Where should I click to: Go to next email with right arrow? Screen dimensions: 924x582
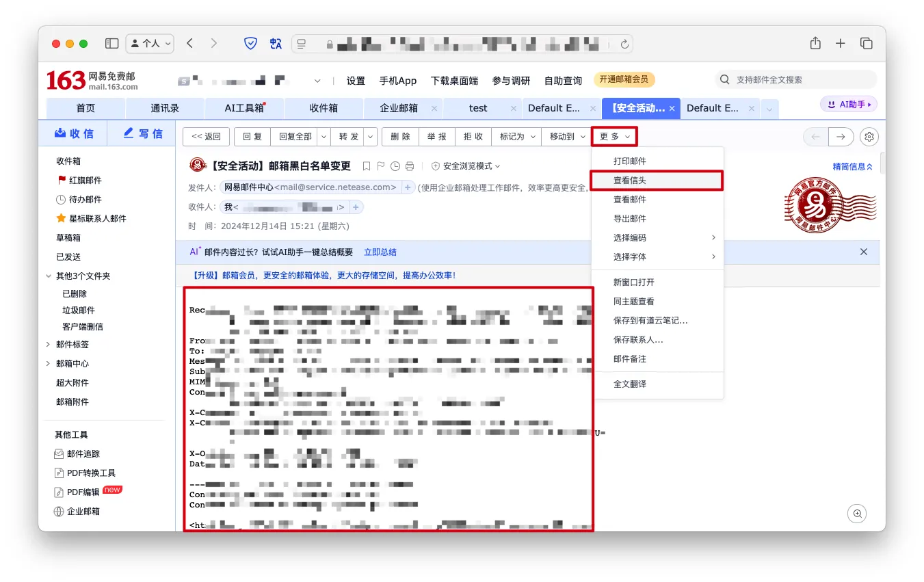point(841,137)
